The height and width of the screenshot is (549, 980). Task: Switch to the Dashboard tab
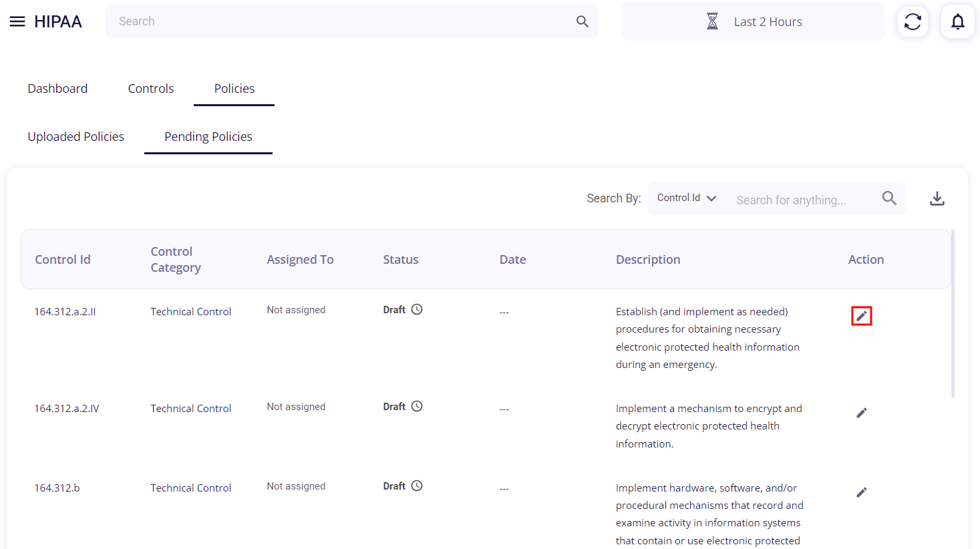[57, 88]
